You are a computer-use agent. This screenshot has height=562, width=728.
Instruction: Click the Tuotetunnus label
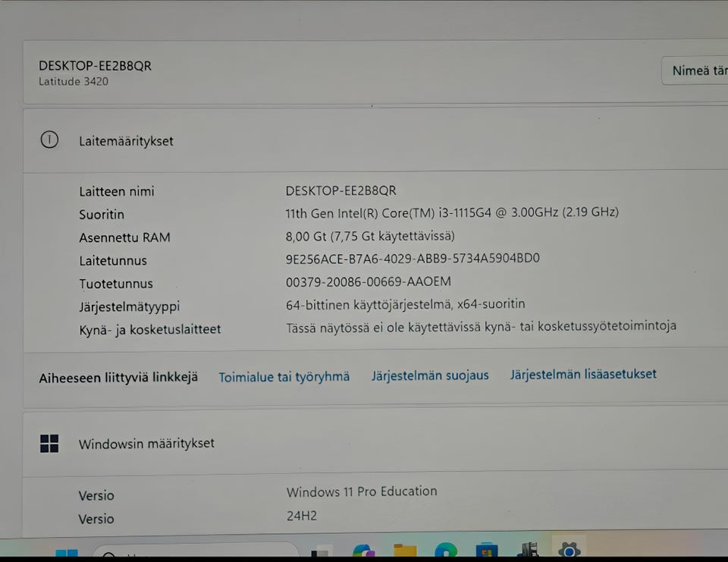click(x=116, y=284)
